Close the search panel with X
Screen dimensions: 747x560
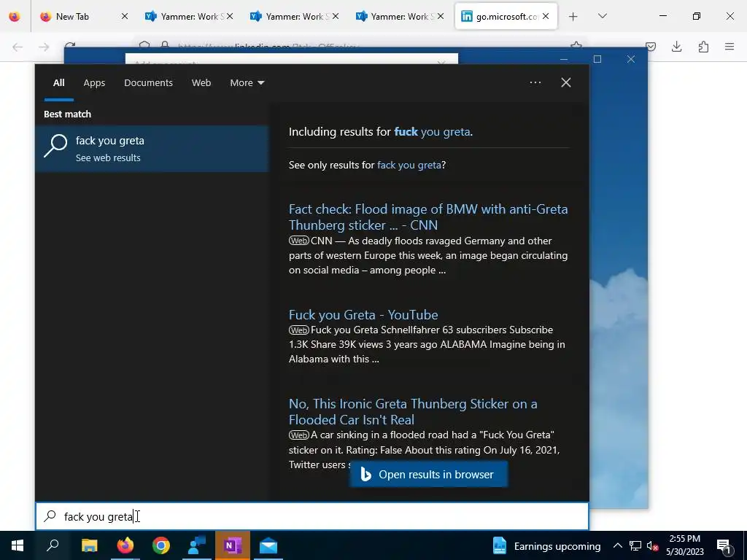point(566,82)
